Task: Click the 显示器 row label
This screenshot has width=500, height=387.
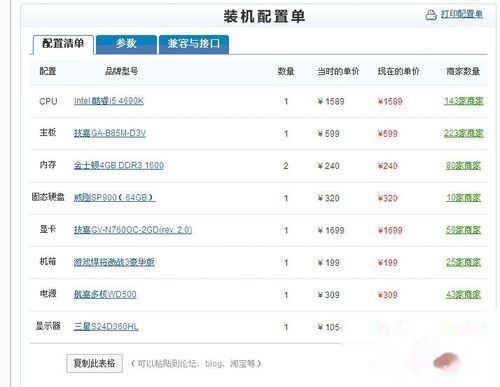Action: coord(48,326)
